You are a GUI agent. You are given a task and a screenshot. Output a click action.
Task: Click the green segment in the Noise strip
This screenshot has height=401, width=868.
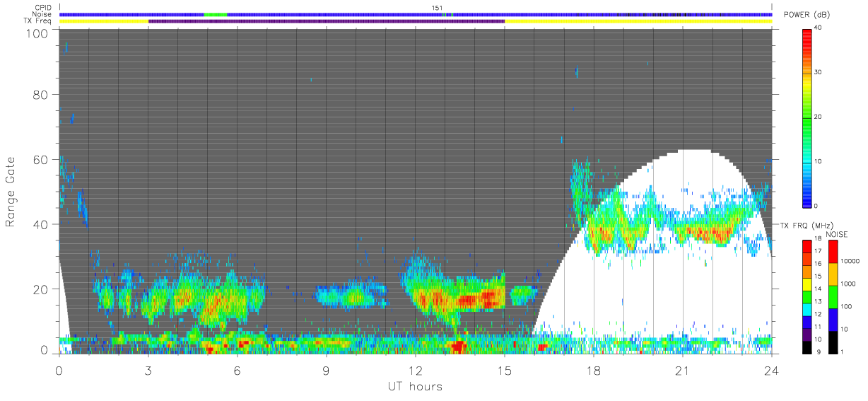216,14
